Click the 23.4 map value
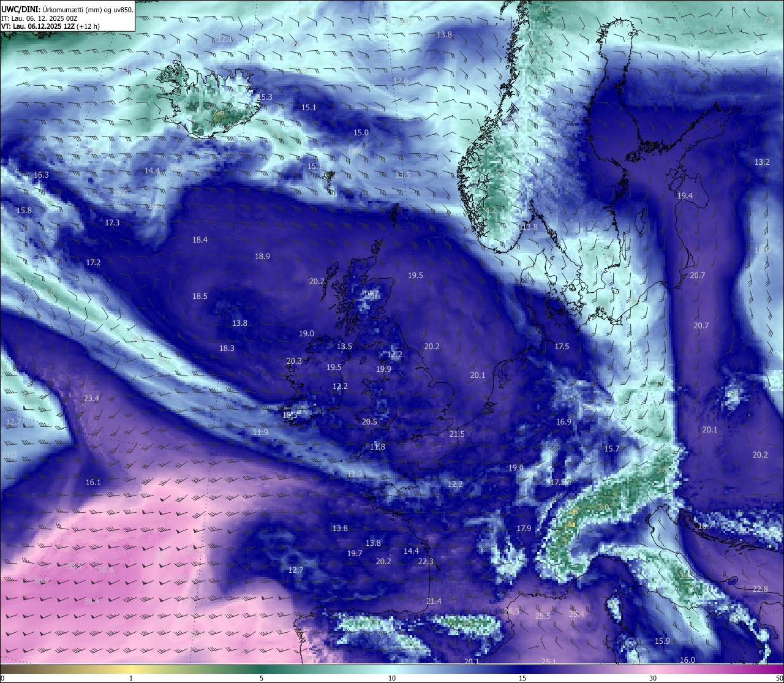The width and height of the screenshot is (784, 683). click(x=91, y=398)
